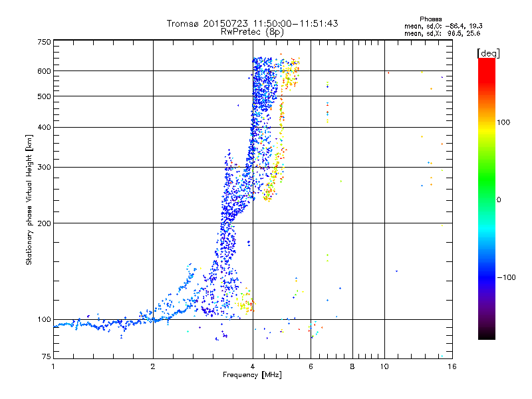Click the x-axis tick label '10'
This screenshot has height=399, width=532.
[384, 366]
